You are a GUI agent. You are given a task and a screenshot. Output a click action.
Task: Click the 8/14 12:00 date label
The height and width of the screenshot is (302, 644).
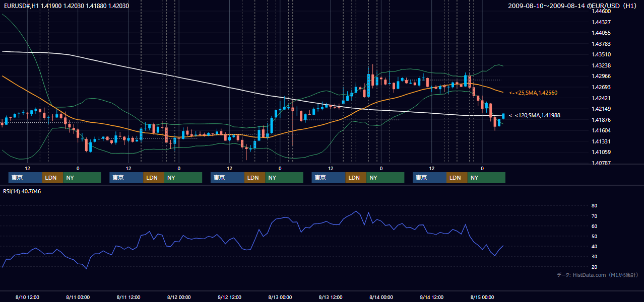click(x=431, y=297)
